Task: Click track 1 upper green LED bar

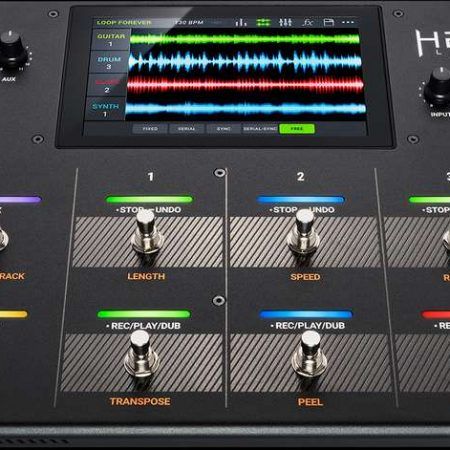Action: [x=149, y=200]
